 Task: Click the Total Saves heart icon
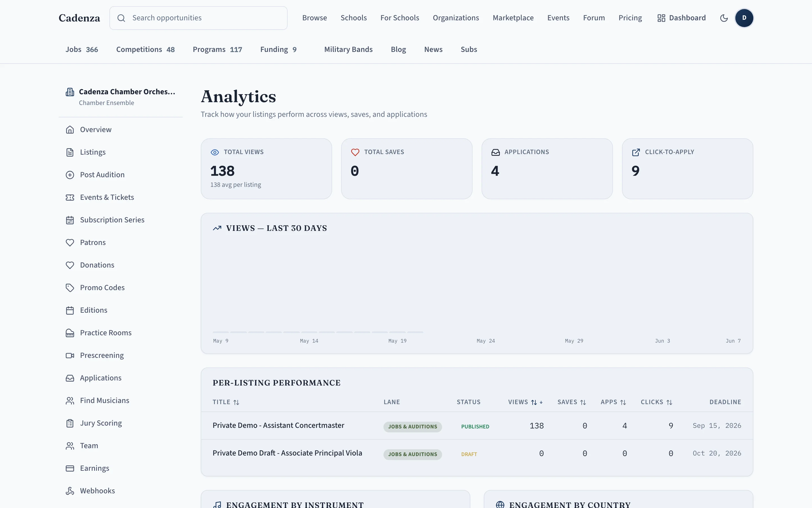tap(355, 152)
